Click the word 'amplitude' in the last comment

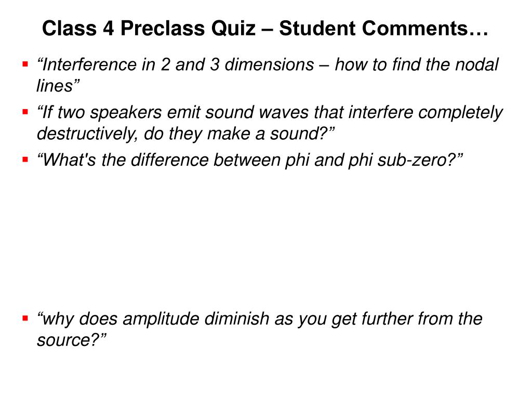click(x=161, y=319)
